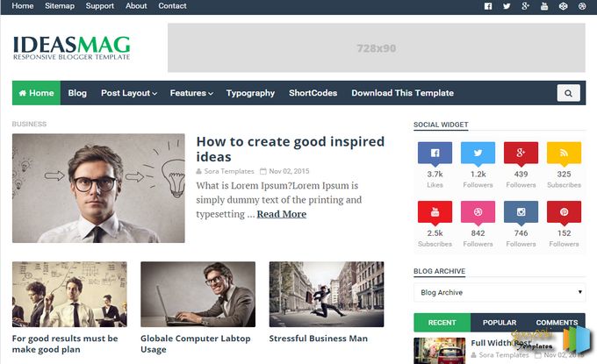This screenshot has height=364, width=597.
Task: Open the Blog Archive combo box
Action: pos(499,292)
